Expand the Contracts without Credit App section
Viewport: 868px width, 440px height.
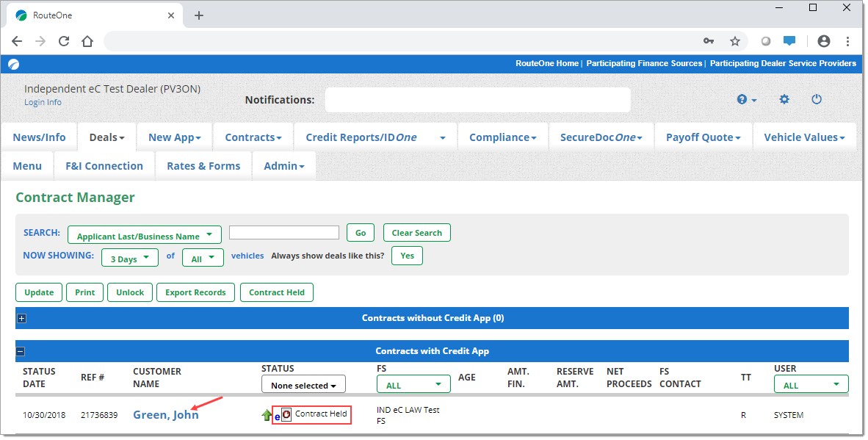click(x=21, y=318)
